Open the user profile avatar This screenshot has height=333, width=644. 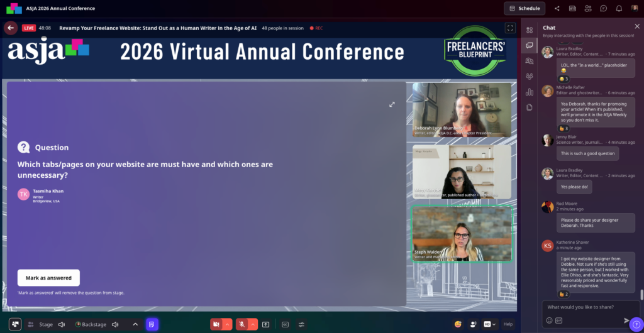pos(634,8)
